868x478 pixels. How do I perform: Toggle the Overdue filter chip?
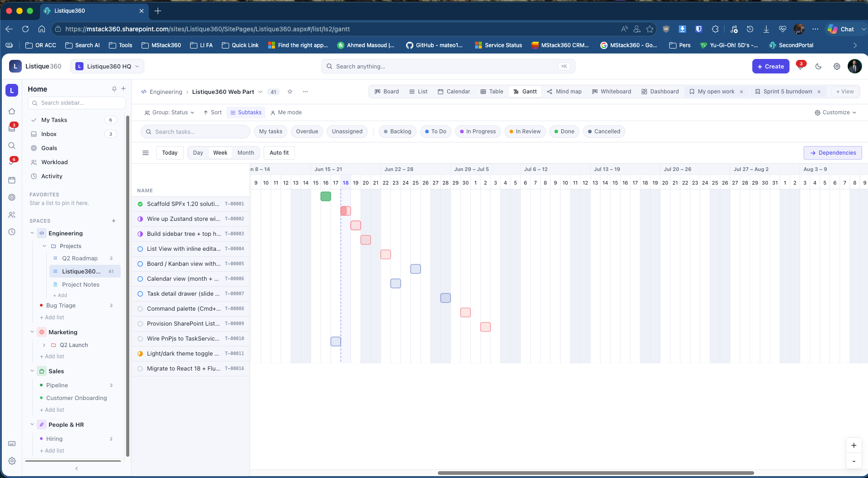[307, 132]
